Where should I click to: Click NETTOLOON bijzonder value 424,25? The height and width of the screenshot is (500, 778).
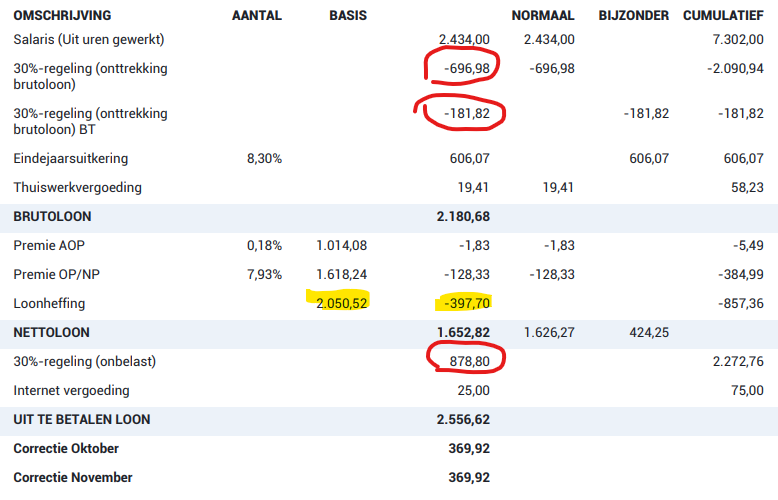(x=649, y=333)
